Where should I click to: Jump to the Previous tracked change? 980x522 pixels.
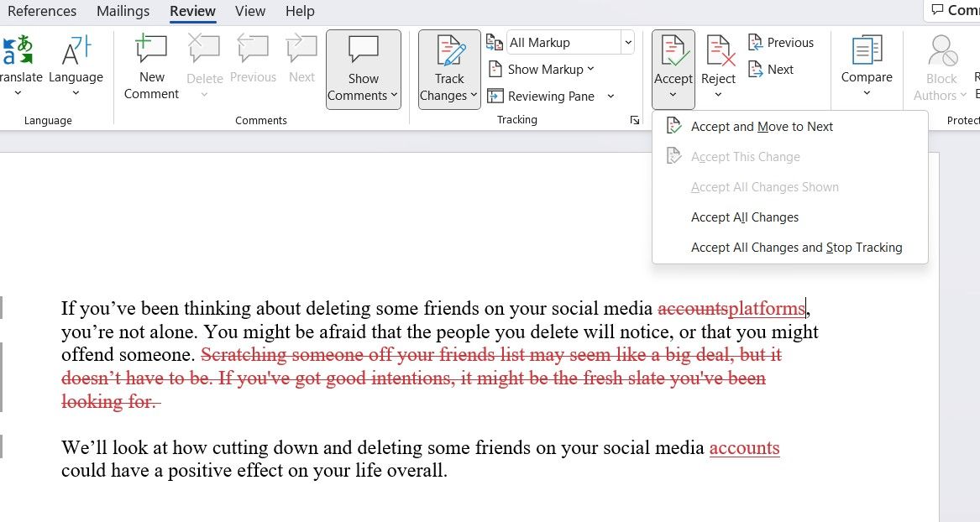tap(781, 43)
